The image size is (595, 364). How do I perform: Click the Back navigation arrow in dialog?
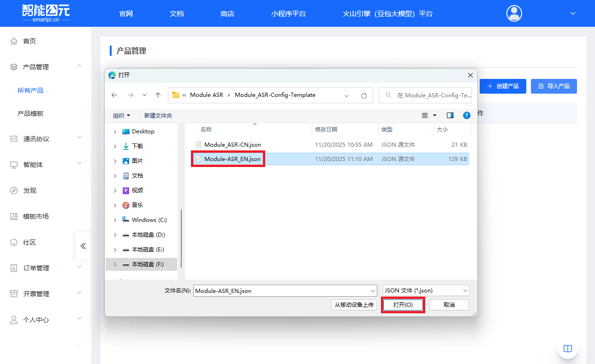pyautogui.click(x=114, y=95)
